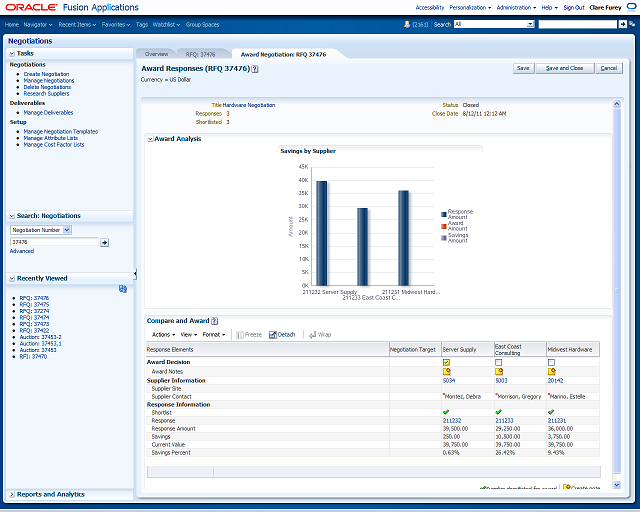Click the Cancel button
This screenshot has width=640, height=512.
click(x=609, y=68)
